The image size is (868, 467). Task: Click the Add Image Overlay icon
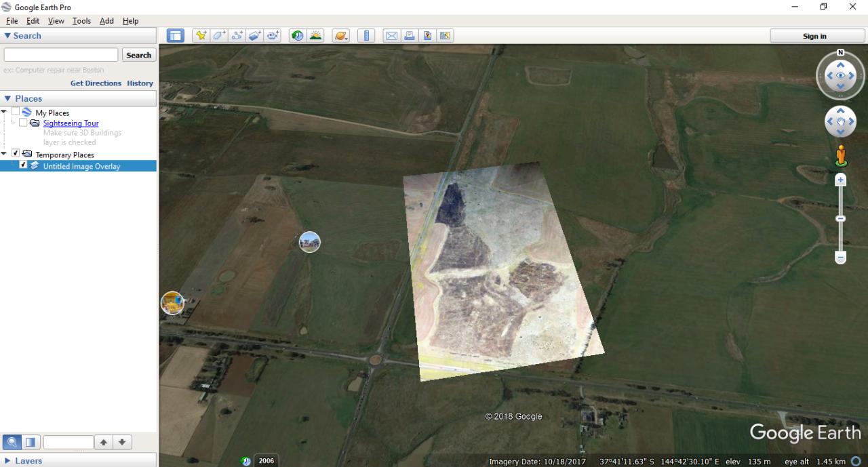click(x=255, y=36)
